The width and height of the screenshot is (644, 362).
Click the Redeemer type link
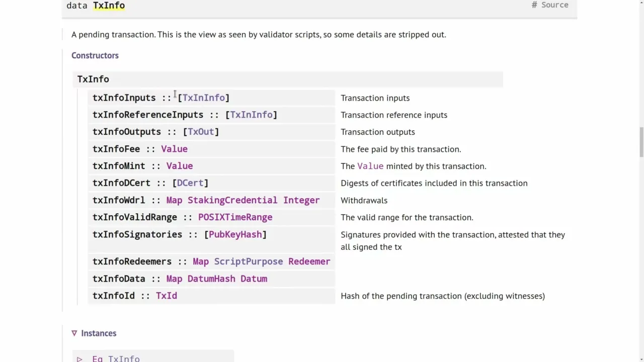pos(309,261)
